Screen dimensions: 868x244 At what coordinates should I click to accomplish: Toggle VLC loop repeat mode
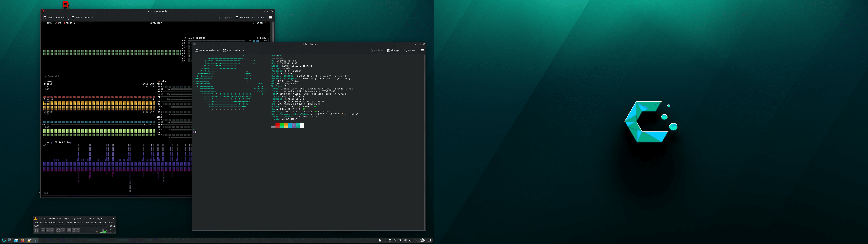pyautogui.click(x=74, y=230)
